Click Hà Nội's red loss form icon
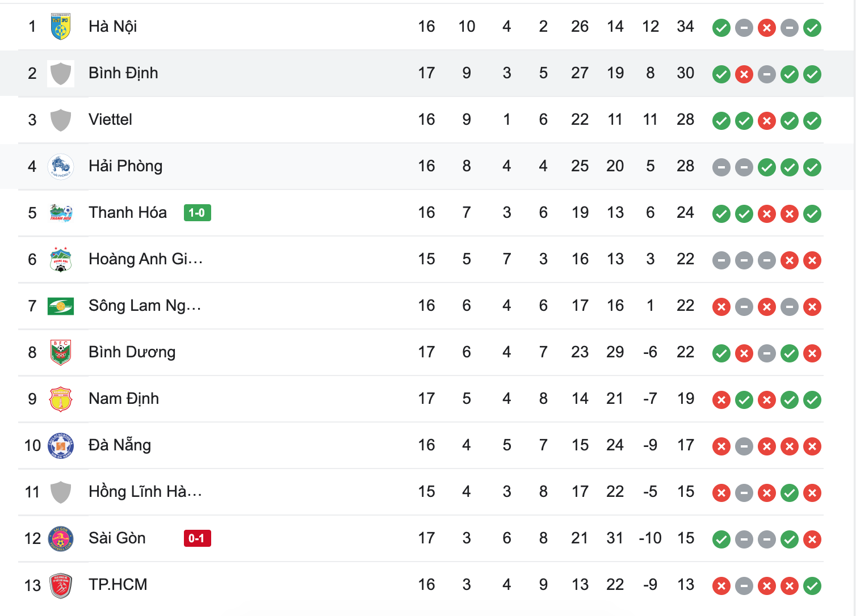Viewport: 856px width, 616px height. coord(767,27)
